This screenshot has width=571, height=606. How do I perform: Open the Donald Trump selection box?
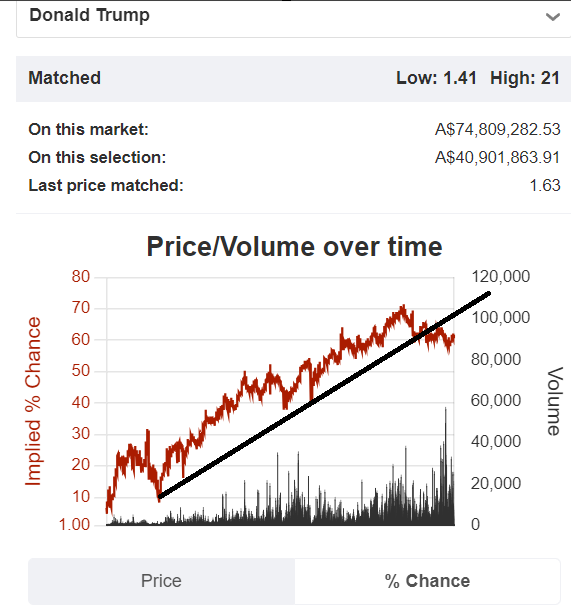293,19
